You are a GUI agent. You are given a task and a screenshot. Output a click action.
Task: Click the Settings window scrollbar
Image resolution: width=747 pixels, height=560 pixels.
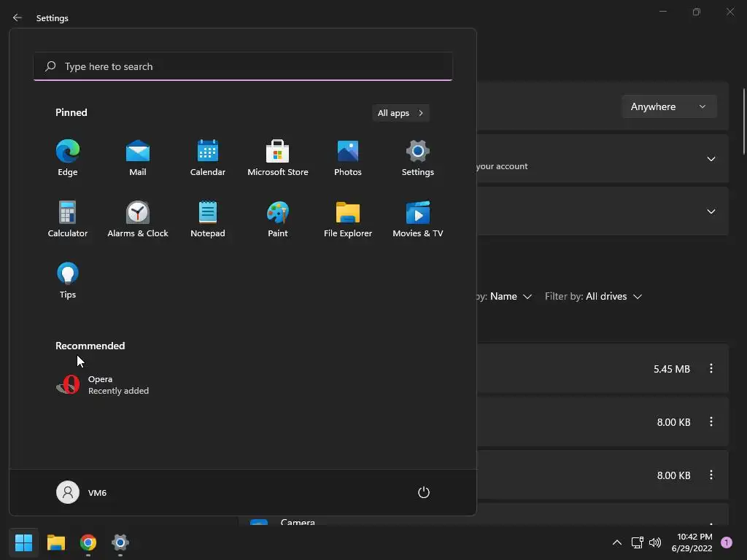coord(744,122)
